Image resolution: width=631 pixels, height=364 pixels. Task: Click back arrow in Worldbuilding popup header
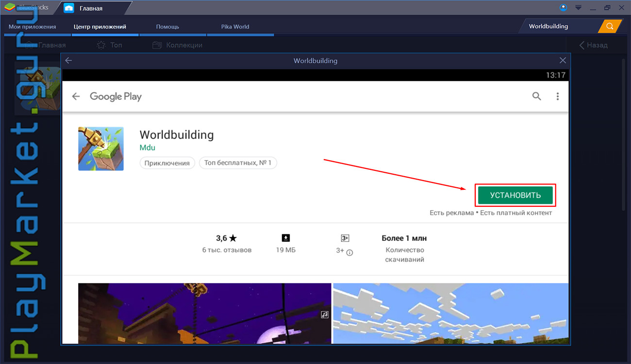(68, 61)
